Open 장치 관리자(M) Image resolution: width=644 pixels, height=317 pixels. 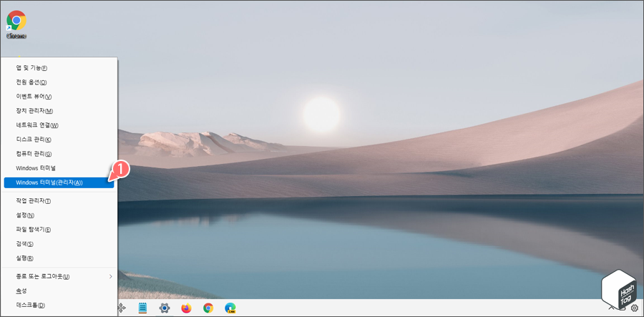[x=59, y=111]
